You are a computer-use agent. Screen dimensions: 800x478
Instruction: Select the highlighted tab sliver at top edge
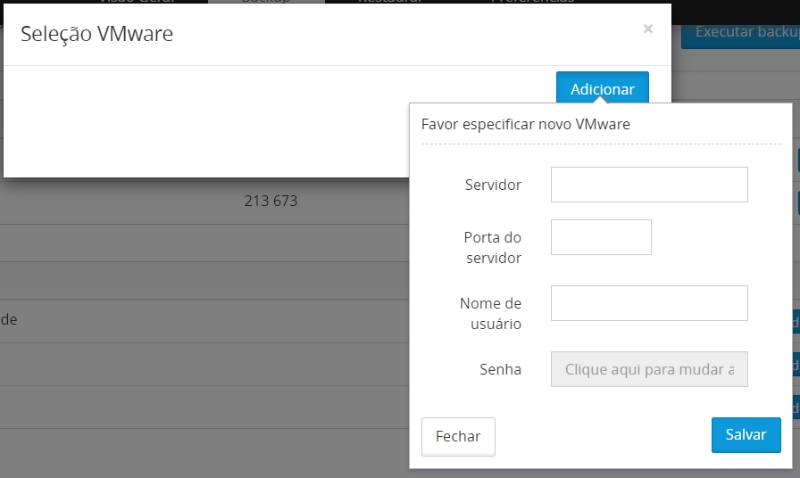[266, 2]
